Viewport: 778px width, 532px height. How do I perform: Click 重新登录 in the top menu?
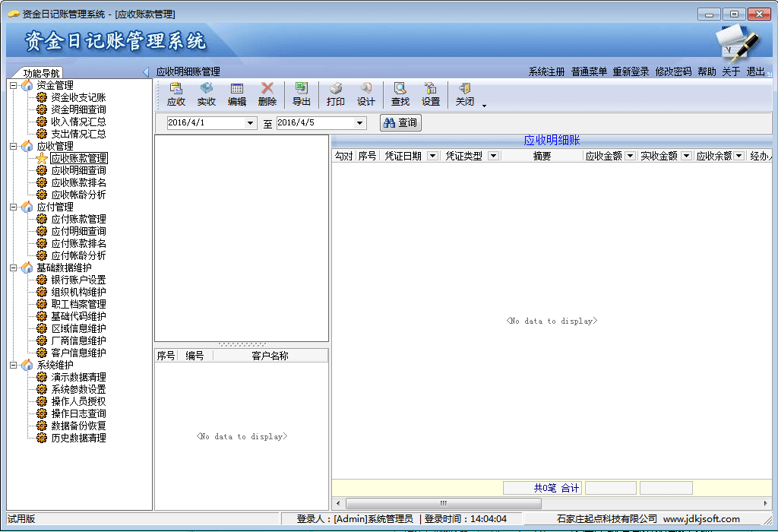[x=631, y=71]
